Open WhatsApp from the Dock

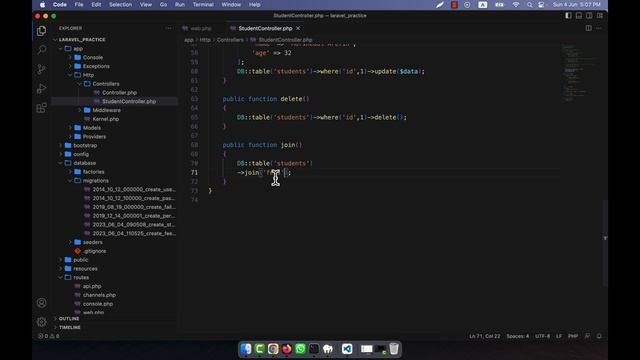pyautogui.click(x=300, y=349)
